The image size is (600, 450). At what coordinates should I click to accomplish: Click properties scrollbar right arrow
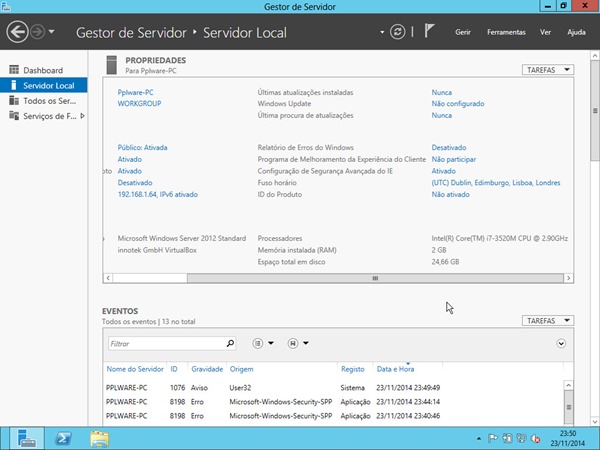click(569, 278)
